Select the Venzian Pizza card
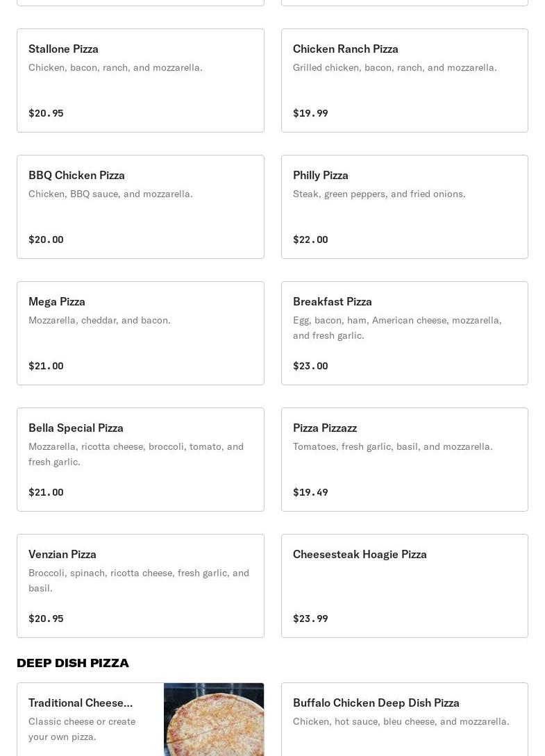The image size is (545, 756). (140, 586)
